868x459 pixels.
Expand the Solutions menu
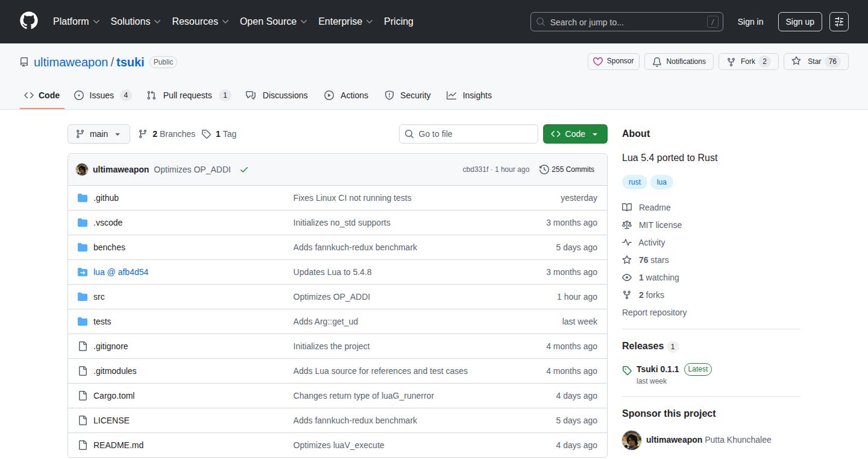pos(136,22)
